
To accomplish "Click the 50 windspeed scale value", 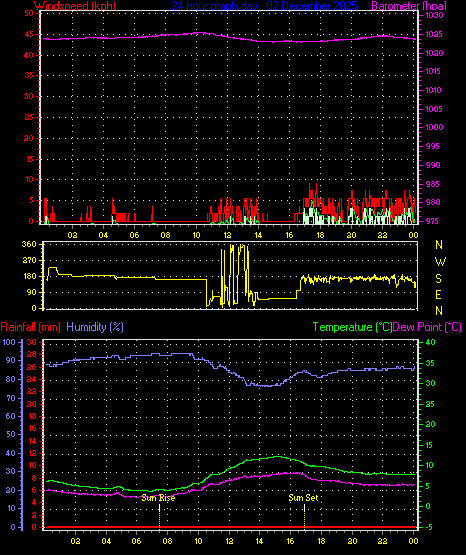I will [x=29, y=13].
